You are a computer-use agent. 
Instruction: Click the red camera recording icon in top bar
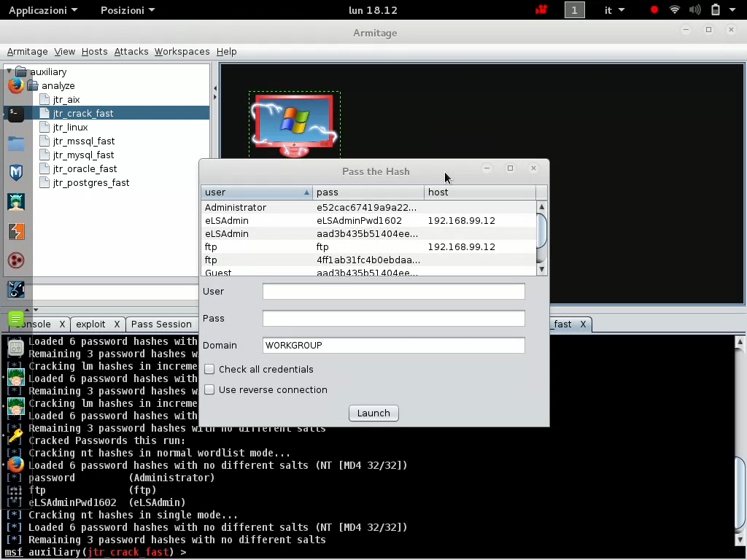pos(541,10)
